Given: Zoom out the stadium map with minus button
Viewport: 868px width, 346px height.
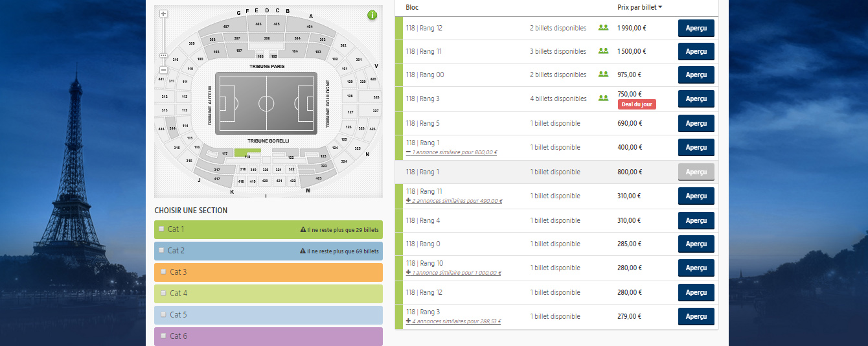Looking at the screenshot, I should (163, 69).
